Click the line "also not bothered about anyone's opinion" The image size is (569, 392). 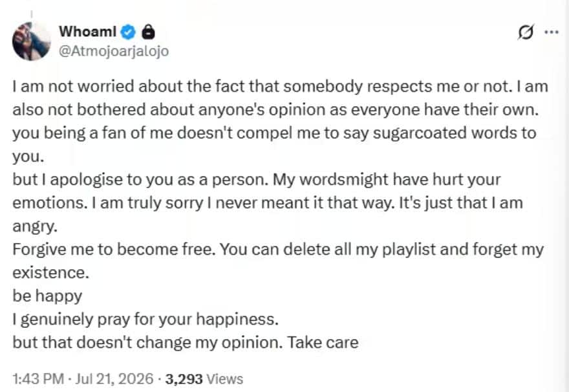pyautogui.click(x=276, y=109)
